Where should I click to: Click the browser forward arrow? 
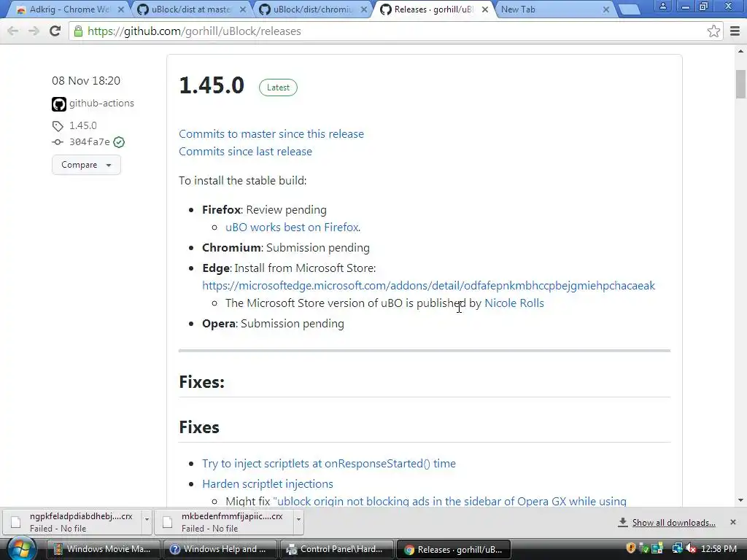[34, 31]
